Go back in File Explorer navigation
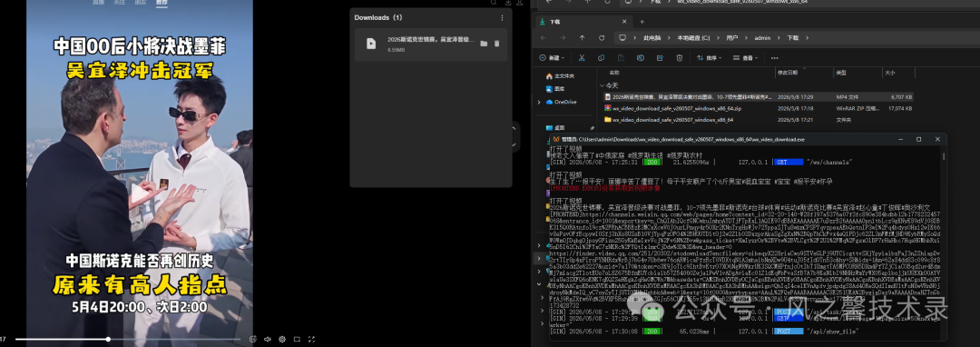The image size is (980, 347). (x=544, y=38)
